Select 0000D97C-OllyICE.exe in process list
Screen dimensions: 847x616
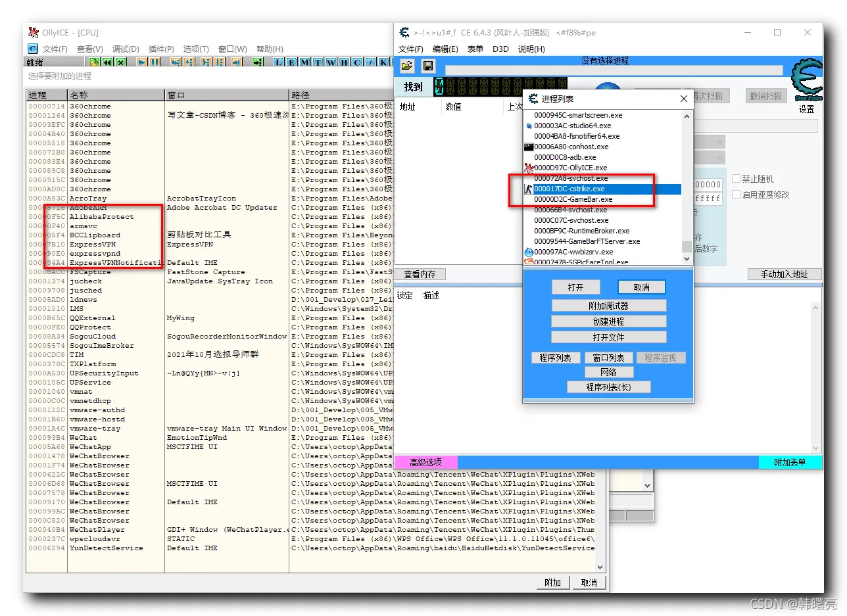(602, 168)
